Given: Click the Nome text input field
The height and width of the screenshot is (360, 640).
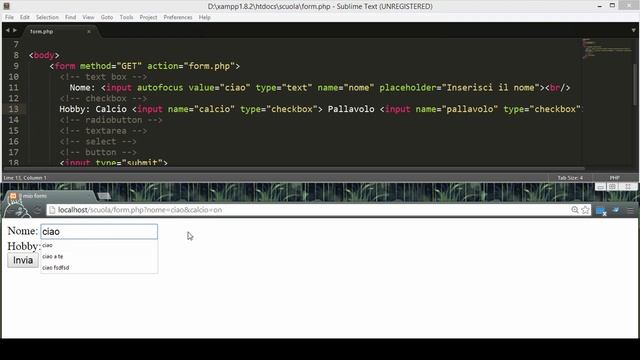Looking at the screenshot, I should coord(99,231).
